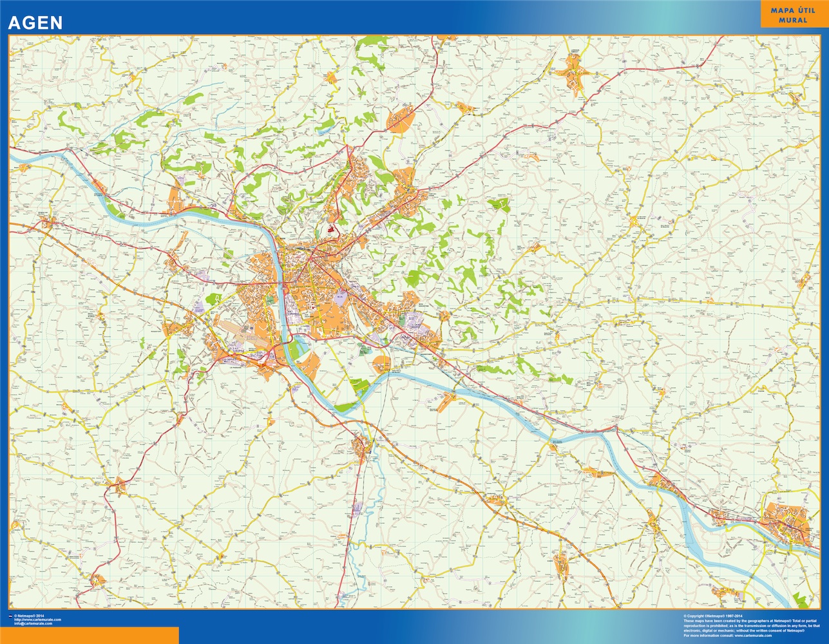Select the small flag icon beside Netmaps copyright
The image size is (829, 644).
click(10, 616)
